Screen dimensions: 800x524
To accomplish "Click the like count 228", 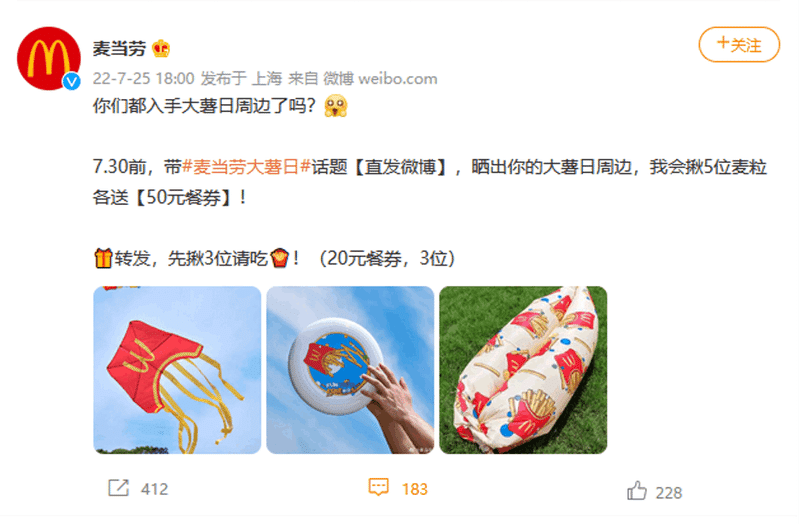I will (668, 493).
